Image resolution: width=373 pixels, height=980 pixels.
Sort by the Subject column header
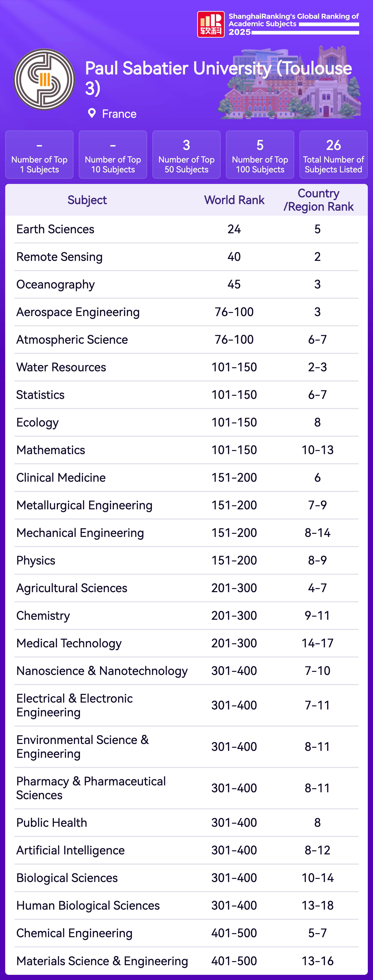click(87, 200)
